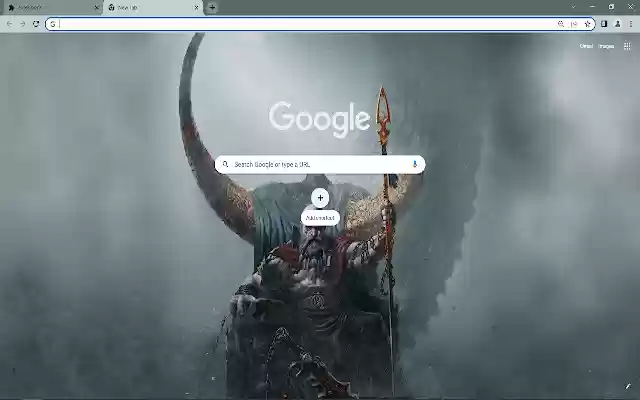The image size is (640, 400).
Task: Open the Chrome three-dot menu
Action: point(631,24)
